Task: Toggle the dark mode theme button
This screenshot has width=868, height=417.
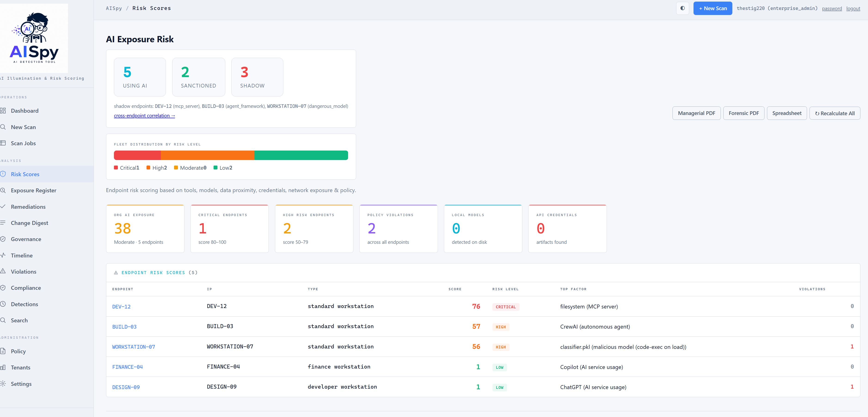Action: pos(682,8)
